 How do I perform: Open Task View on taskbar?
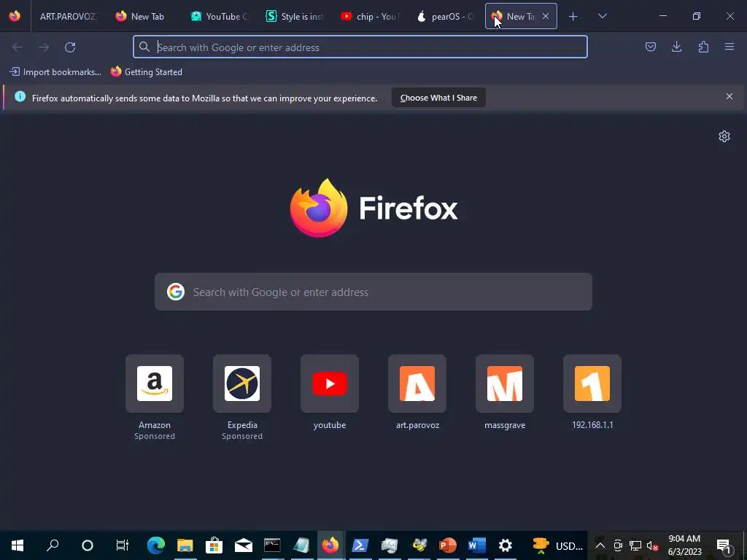click(123, 545)
